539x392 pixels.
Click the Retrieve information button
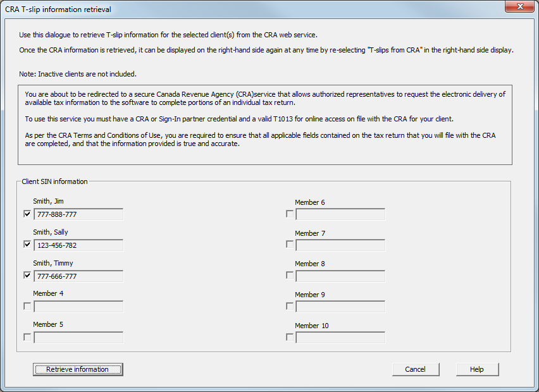click(78, 369)
